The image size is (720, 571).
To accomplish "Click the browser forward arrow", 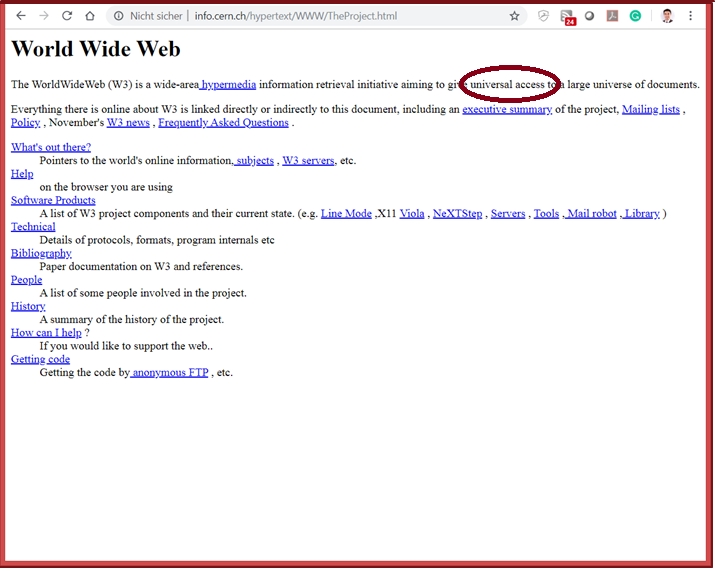I will 44,16.
